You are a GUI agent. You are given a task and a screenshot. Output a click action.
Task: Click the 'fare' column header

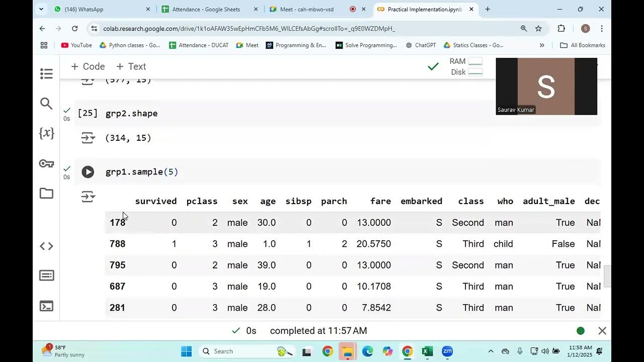[380, 201]
